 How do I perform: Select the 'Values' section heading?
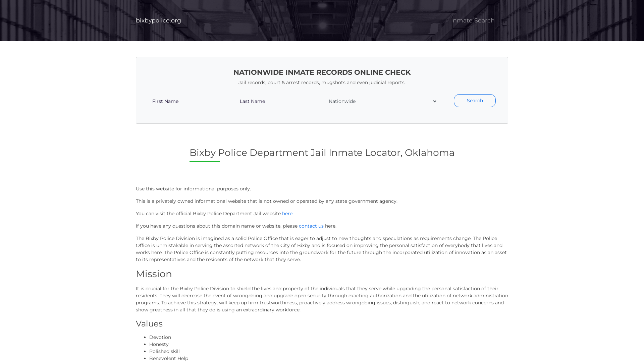(149, 323)
